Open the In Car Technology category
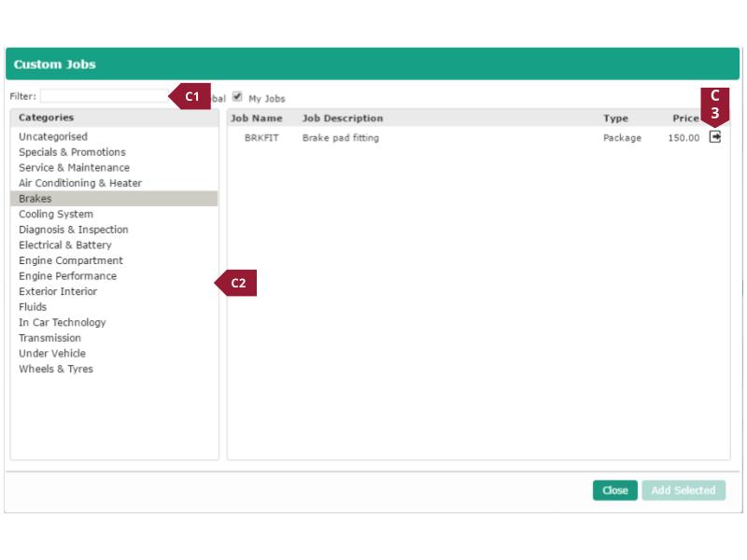Image resolution: width=747 pixels, height=560 pixels. click(x=63, y=322)
